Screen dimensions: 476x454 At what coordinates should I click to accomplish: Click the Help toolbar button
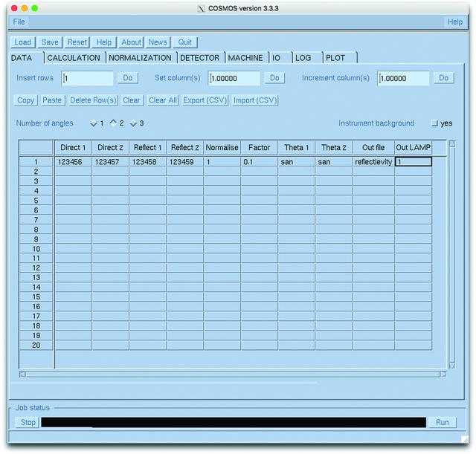tap(104, 42)
